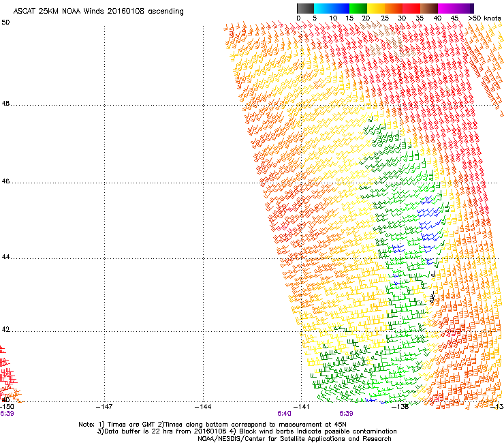Click the '10' legend scale label
This screenshot has width=504, height=443.
pos(333,18)
